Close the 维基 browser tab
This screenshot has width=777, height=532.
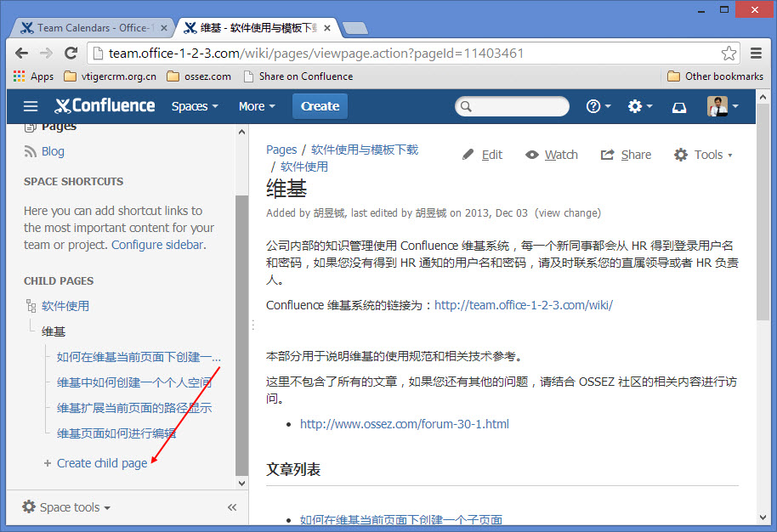click(x=327, y=28)
